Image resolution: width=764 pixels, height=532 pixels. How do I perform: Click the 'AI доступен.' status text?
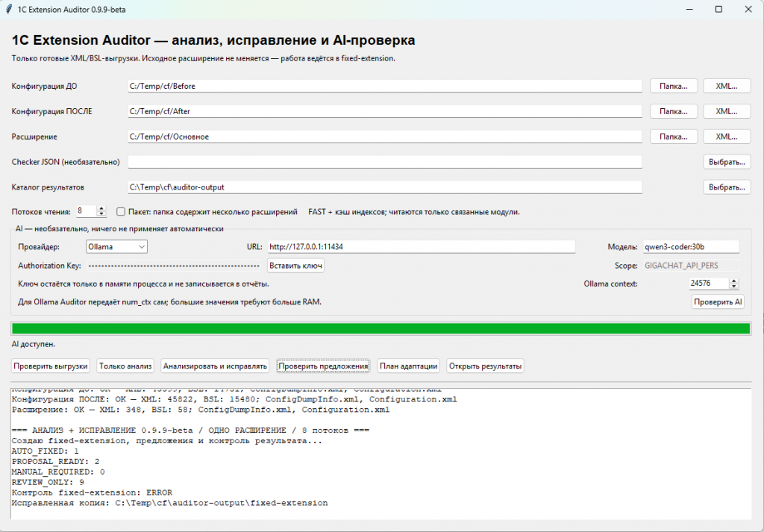tap(33, 345)
